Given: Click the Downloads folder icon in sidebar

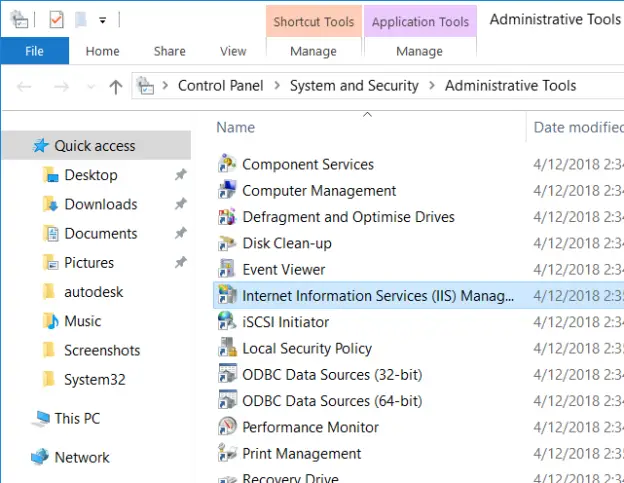Looking at the screenshot, I should click(x=50, y=204).
